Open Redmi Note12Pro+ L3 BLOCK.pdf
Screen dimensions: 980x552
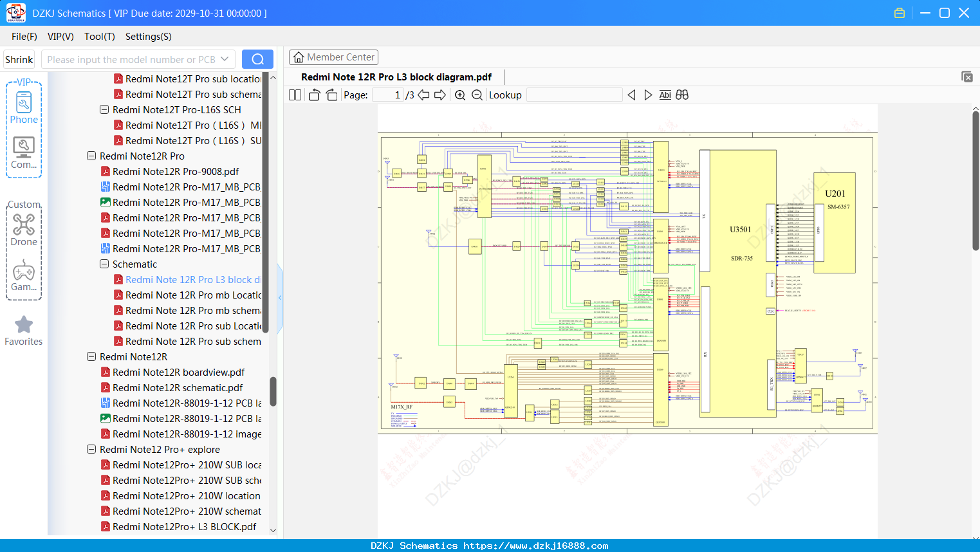pyautogui.click(x=179, y=526)
